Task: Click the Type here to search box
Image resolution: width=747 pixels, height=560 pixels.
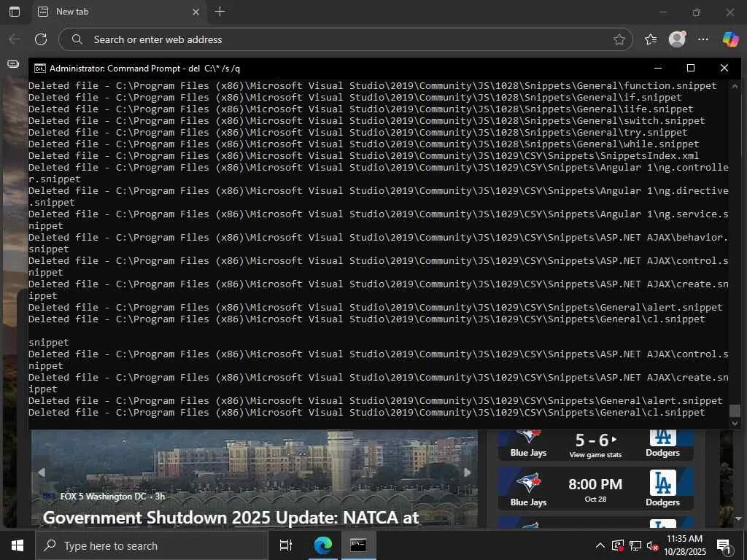Action: coord(152,545)
